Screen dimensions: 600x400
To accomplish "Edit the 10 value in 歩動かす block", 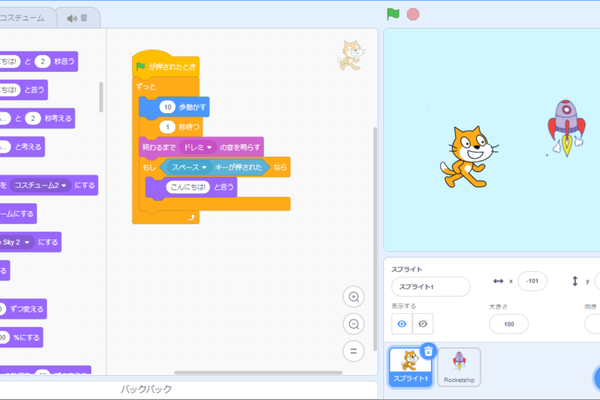I will tap(168, 107).
